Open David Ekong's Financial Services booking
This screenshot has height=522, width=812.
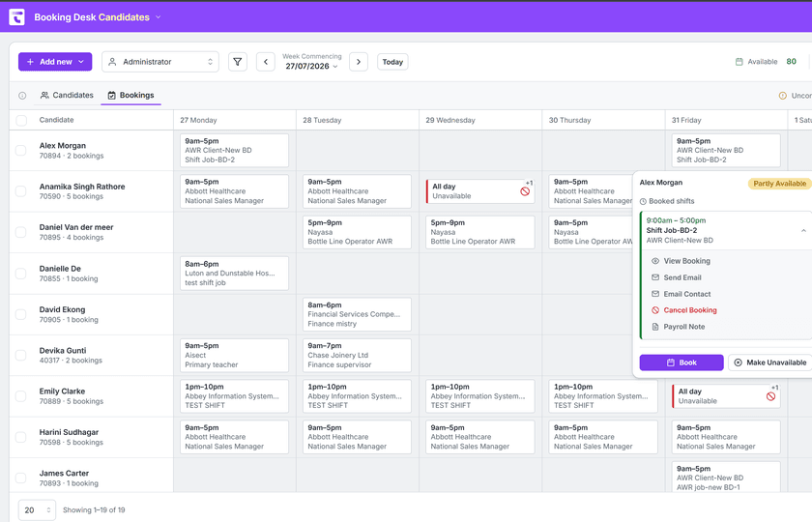(x=357, y=314)
